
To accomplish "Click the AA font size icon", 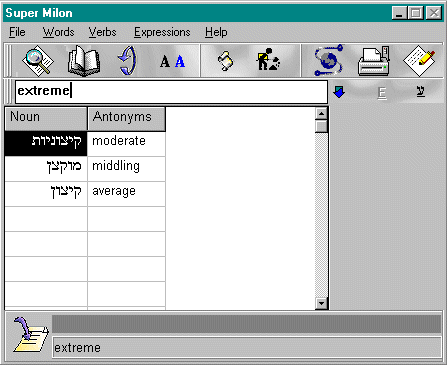I will pos(172,62).
